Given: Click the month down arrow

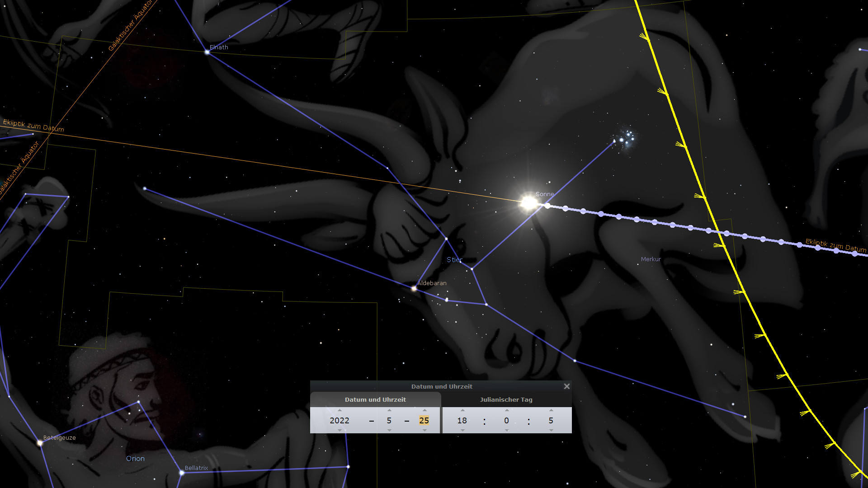Looking at the screenshot, I should pyautogui.click(x=389, y=430).
